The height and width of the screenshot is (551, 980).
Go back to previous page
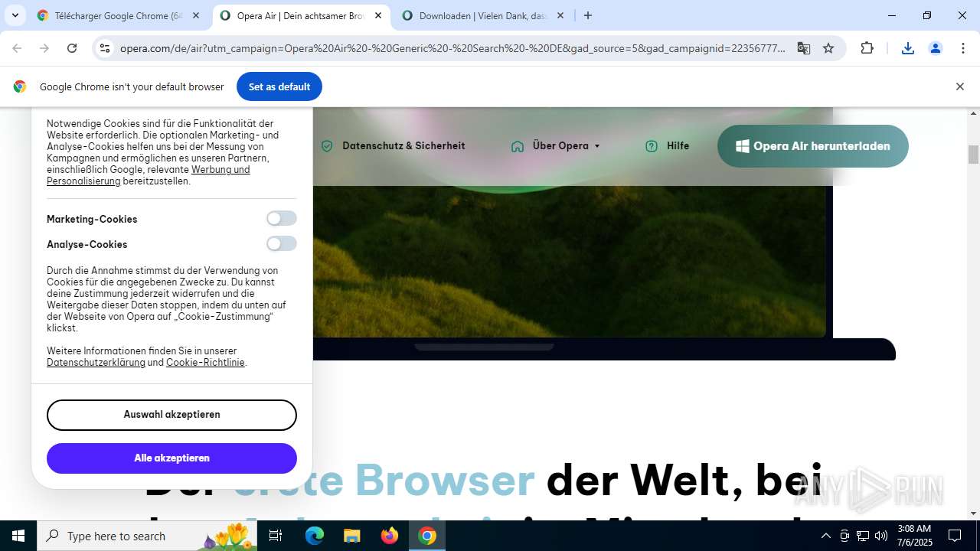tap(18, 48)
